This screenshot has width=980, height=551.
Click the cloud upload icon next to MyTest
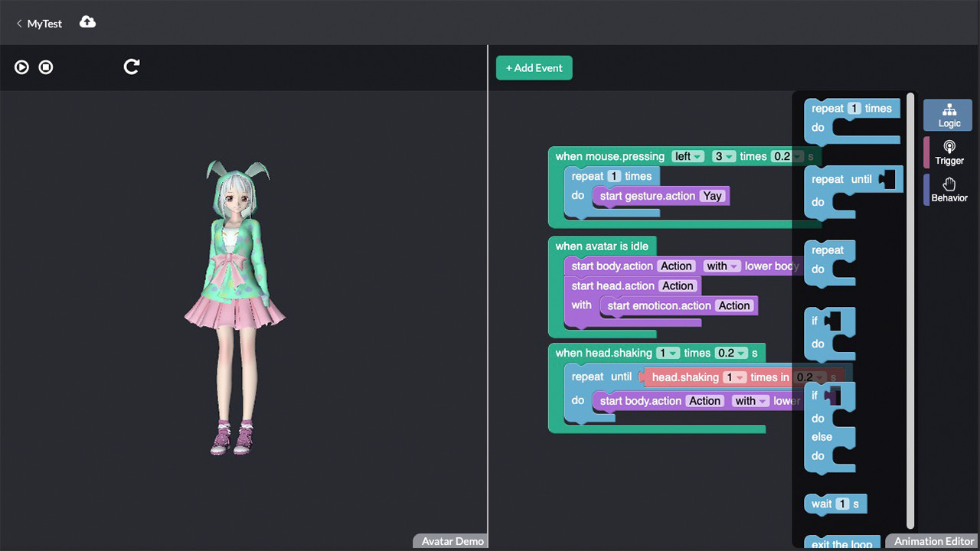point(87,22)
